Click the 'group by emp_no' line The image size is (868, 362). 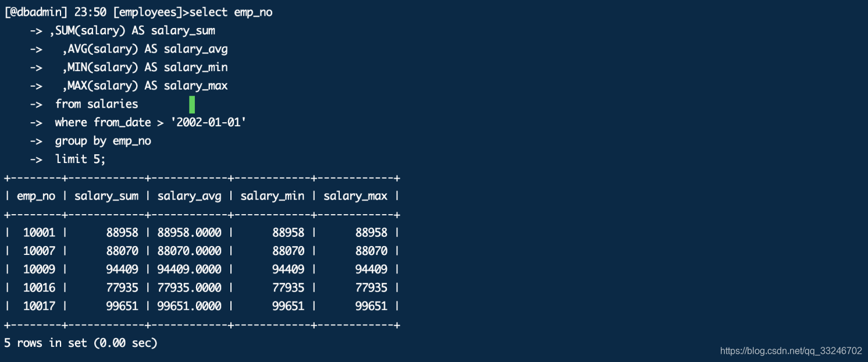[103, 141]
